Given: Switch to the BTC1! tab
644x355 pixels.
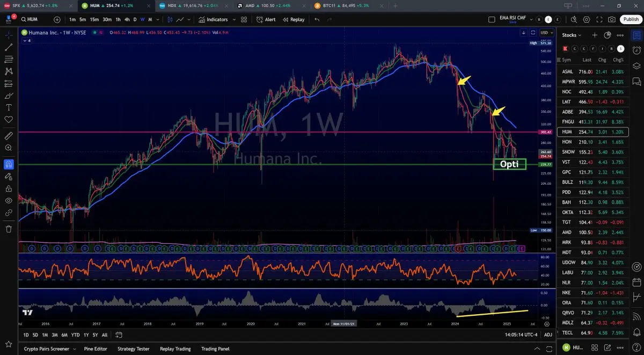Looking at the screenshot, I should click(349, 5).
